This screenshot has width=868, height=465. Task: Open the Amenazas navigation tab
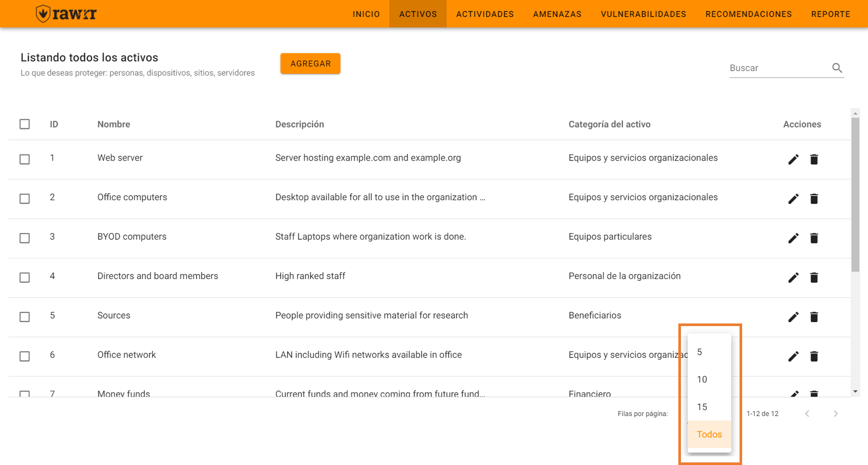[557, 14]
